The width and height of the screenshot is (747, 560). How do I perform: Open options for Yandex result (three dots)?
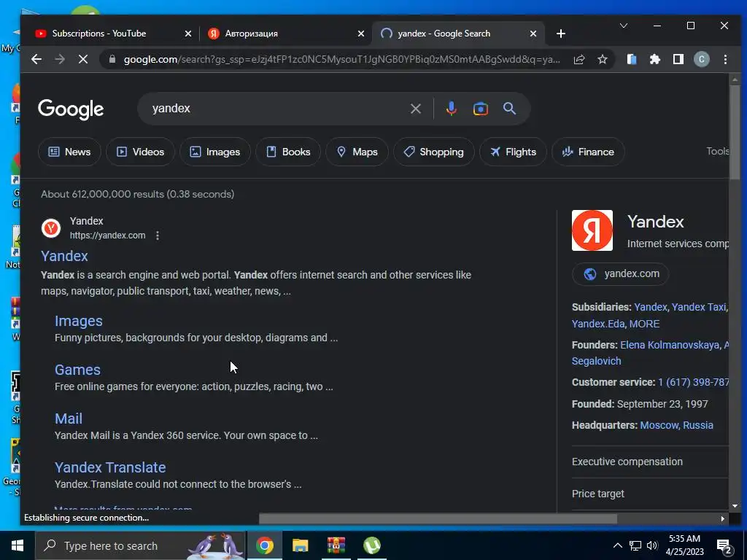[158, 236]
